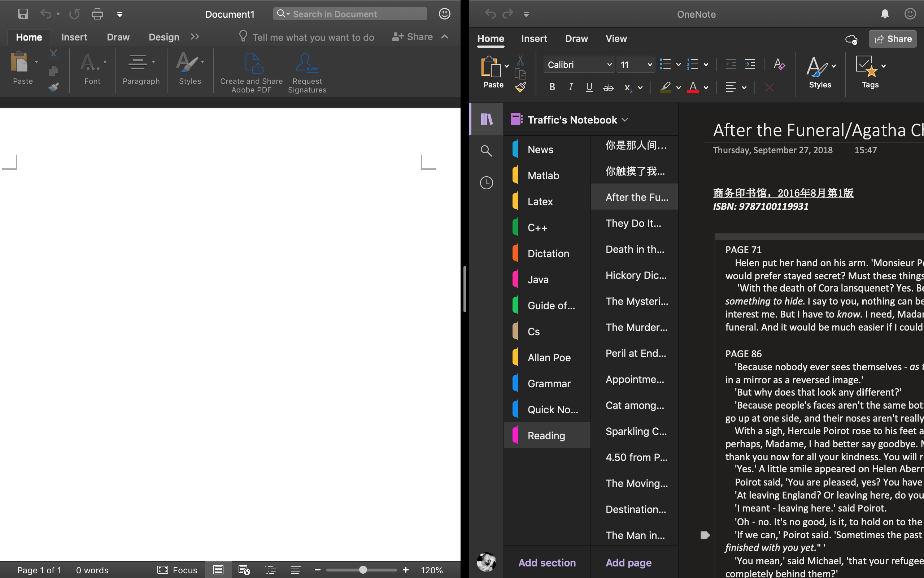
Task: Toggle Draft view in Word status bar
Action: (296, 570)
